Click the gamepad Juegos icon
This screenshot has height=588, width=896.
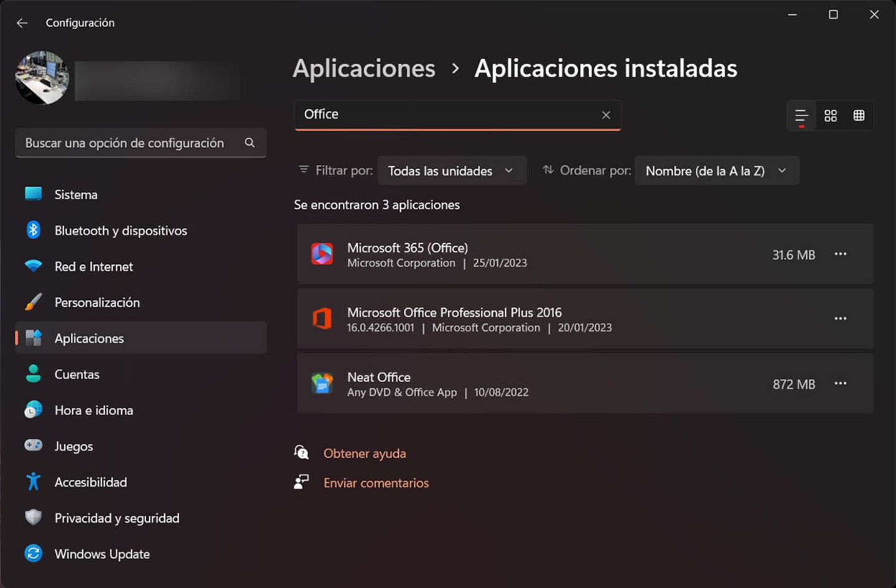[x=34, y=445]
